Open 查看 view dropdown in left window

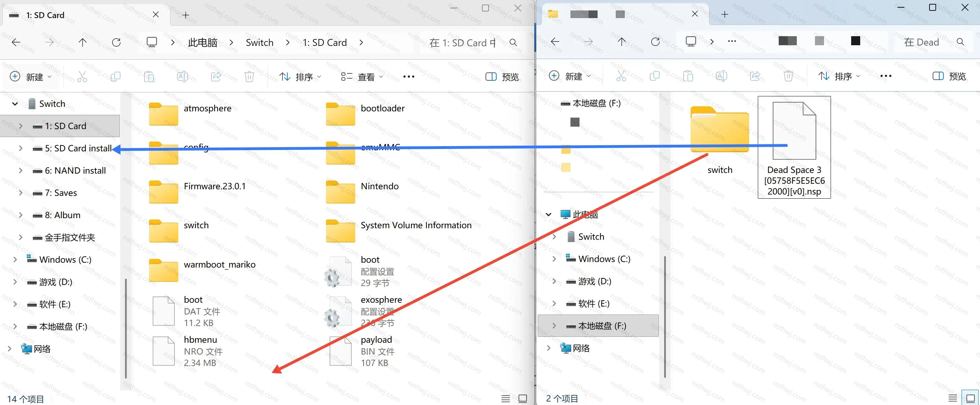tap(362, 77)
